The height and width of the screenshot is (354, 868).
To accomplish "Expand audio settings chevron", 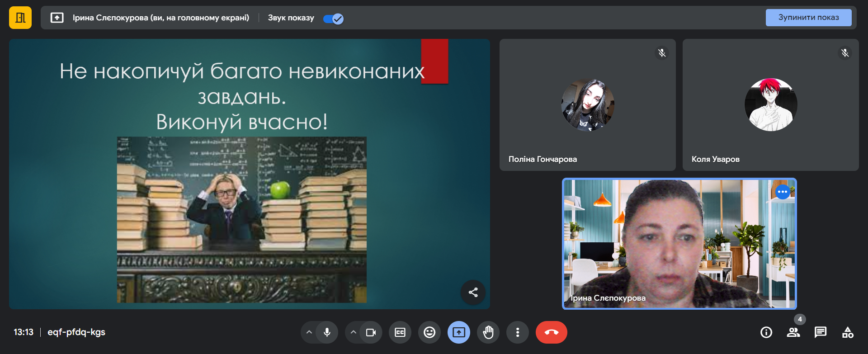I will (309, 332).
